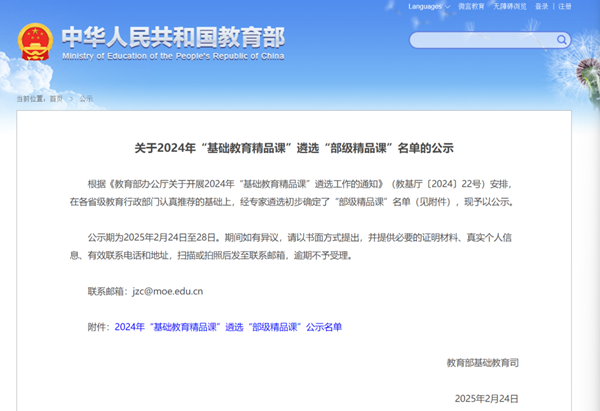Click the 教育部基础教育司 signature text
The height and width of the screenshot is (411, 600).
click(482, 362)
